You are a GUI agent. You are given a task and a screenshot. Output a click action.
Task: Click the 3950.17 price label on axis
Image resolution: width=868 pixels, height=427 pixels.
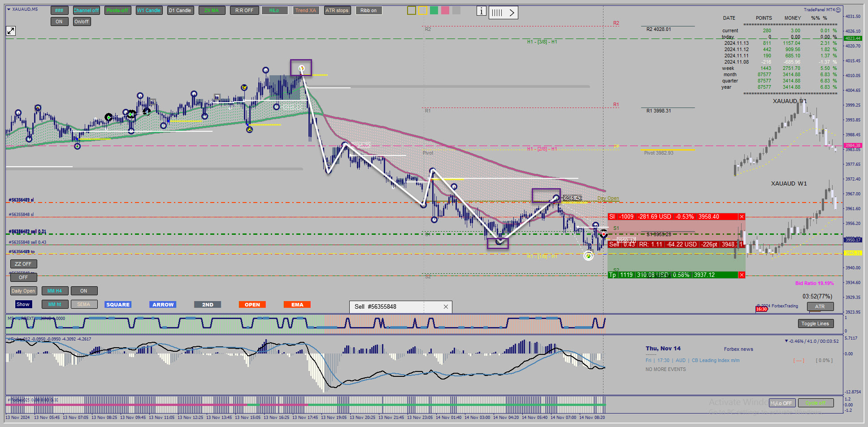tap(853, 240)
